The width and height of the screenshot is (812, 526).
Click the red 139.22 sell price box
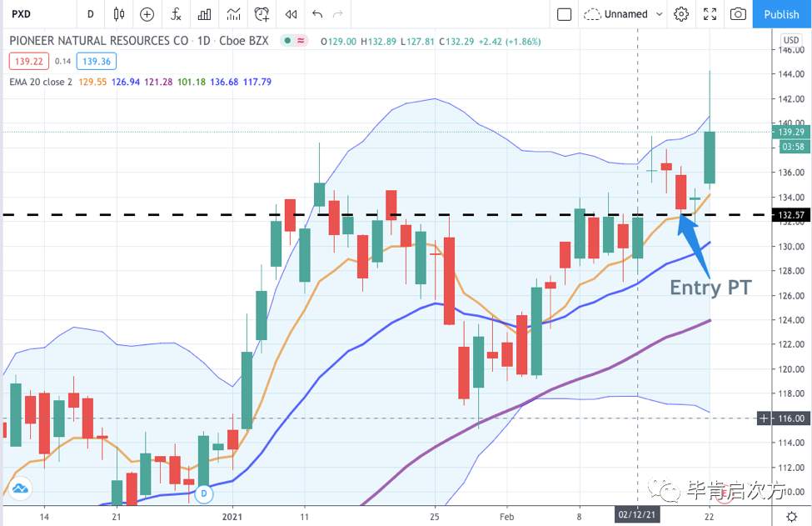click(29, 61)
